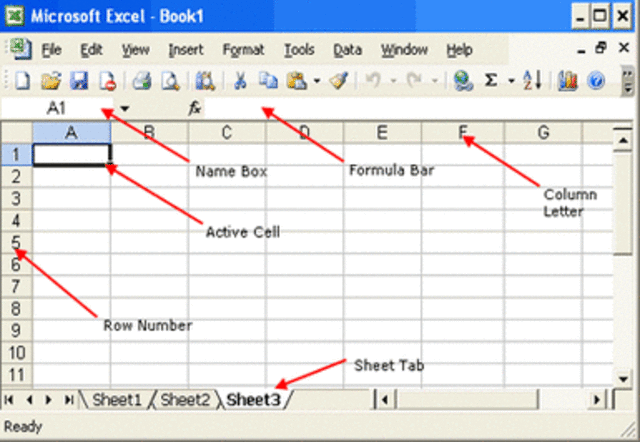
Task: Paste using the clipboard icon
Action: tap(297, 80)
